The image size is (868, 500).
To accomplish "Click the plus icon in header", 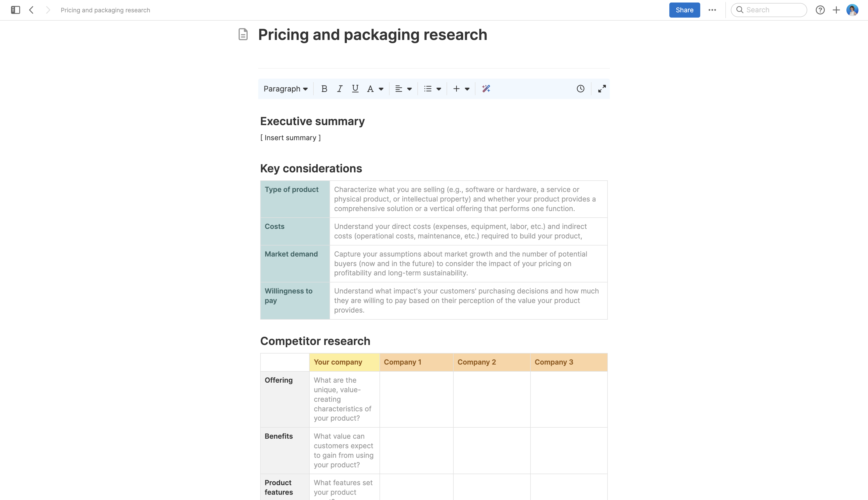I will tap(836, 10).
